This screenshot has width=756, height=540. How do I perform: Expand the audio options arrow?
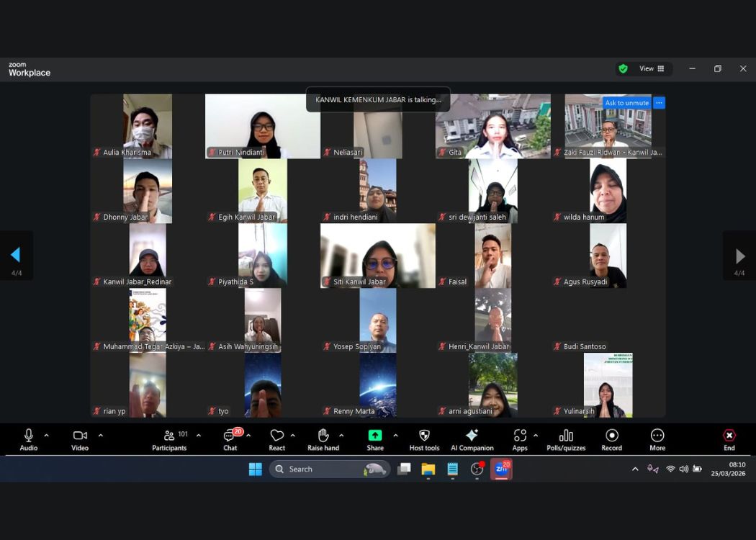[47, 435]
